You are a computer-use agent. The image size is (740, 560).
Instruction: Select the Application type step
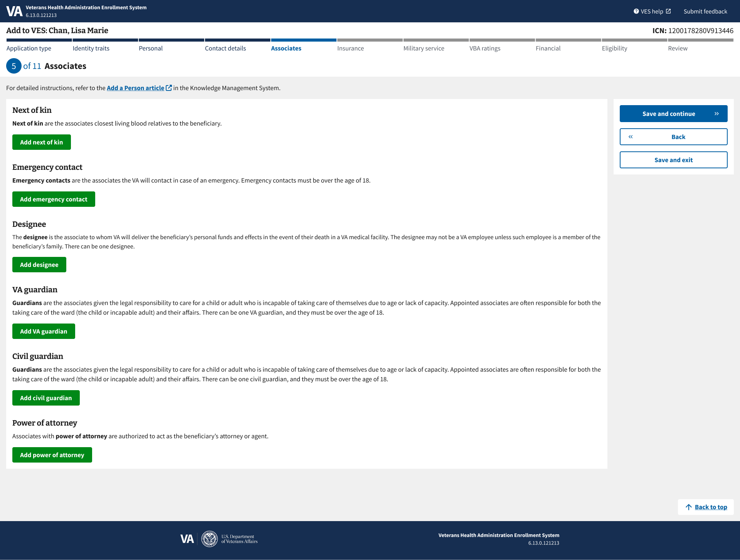coord(29,48)
